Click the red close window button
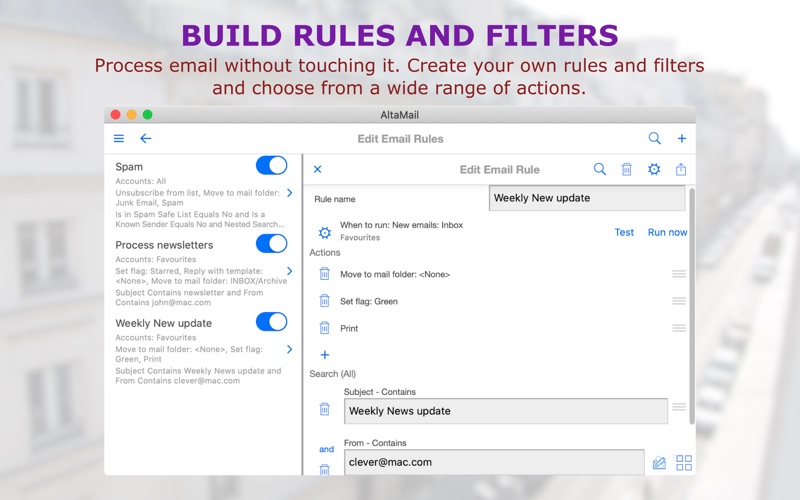The width and height of the screenshot is (800, 500). (115, 114)
